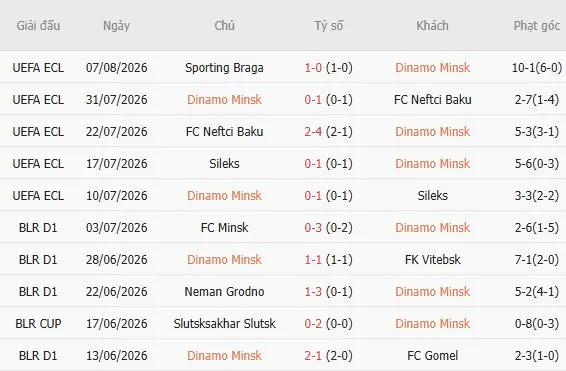Open the Sporting Braga team link
This screenshot has width=566, height=371.
[x=224, y=68]
